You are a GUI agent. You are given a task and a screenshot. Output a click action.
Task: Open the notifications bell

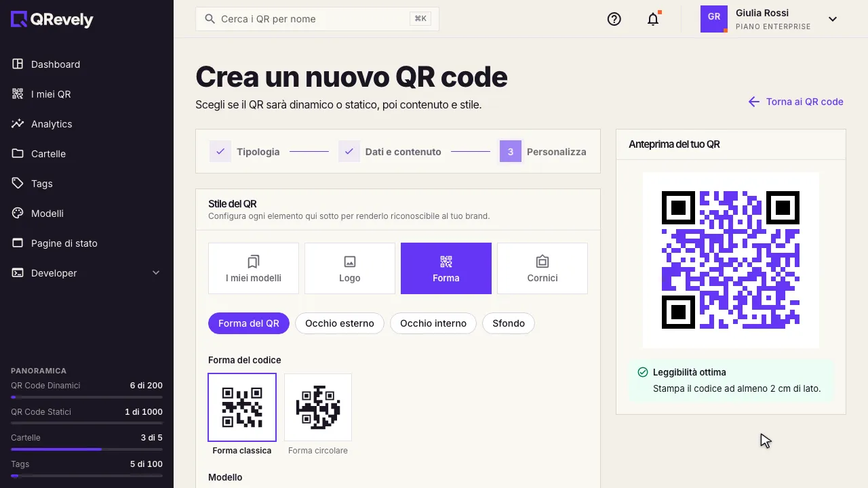(653, 19)
